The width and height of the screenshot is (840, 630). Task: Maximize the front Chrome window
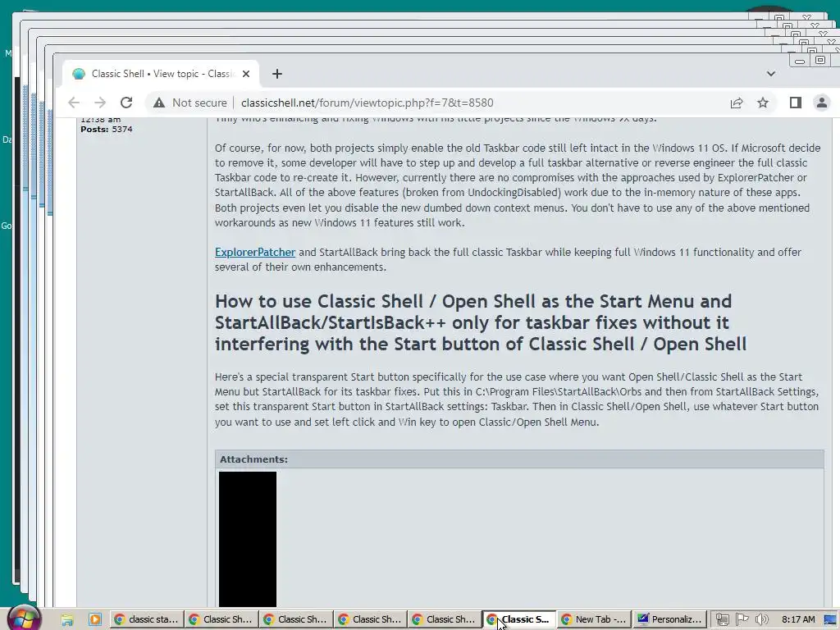pyautogui.click(x=820, y=60)
